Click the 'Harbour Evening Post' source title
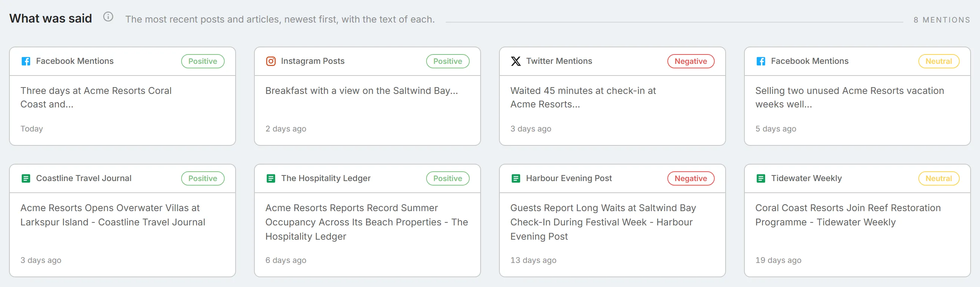 569,178
